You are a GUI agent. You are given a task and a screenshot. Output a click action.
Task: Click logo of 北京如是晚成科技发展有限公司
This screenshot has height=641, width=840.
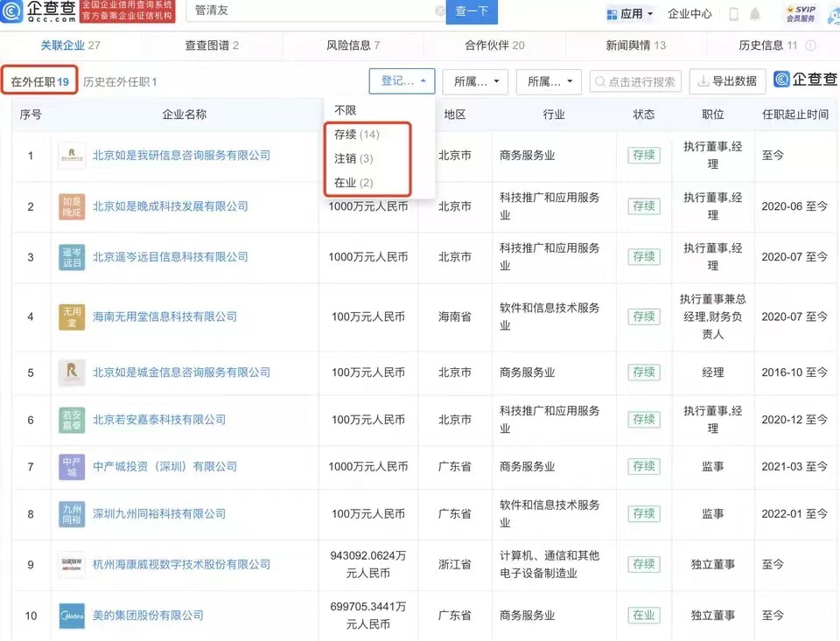click(x=72, y=206)
